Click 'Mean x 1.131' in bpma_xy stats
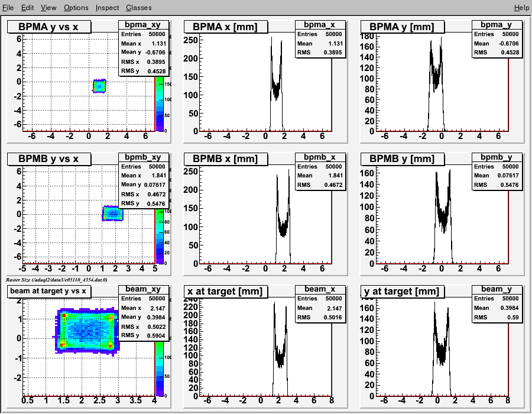 coord(144,43)
